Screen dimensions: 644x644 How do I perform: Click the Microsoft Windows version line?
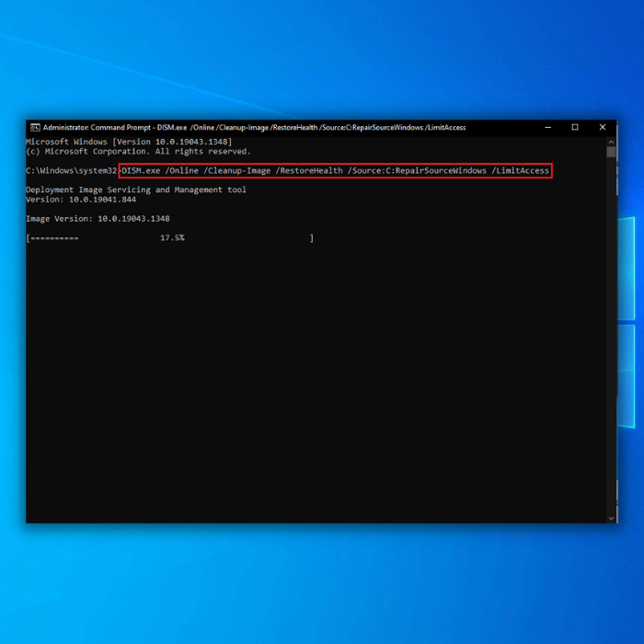click(128, 142)
